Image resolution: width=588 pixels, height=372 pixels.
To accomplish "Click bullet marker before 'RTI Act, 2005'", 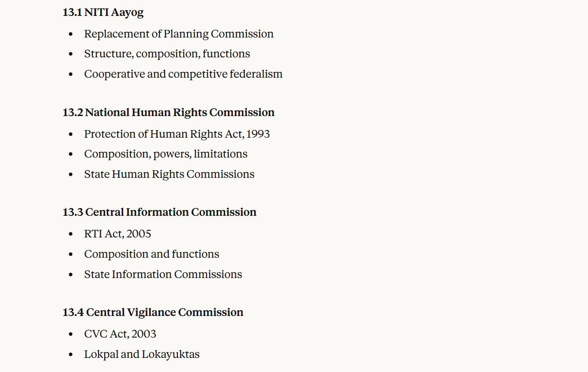I will (71, 234).
